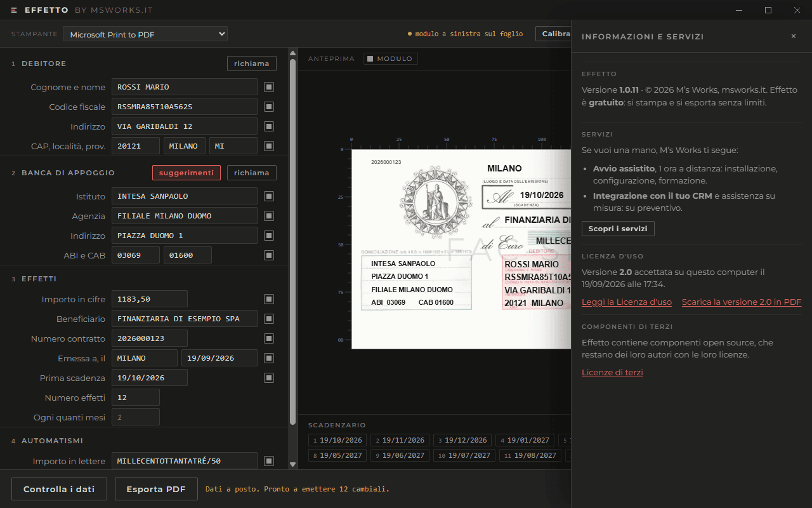
Task: Toggle the square box on the CAP, località row
Action: coord(269,146)
